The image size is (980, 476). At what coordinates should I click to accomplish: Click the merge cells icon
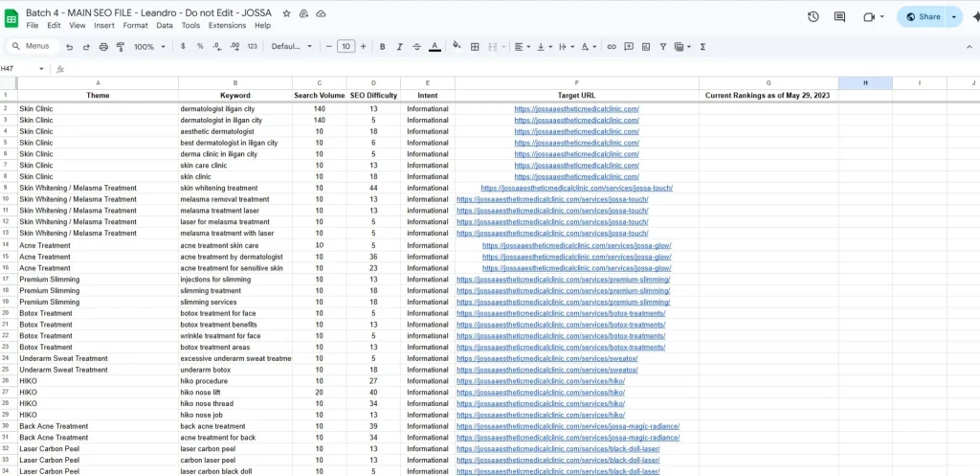[493, 47]
